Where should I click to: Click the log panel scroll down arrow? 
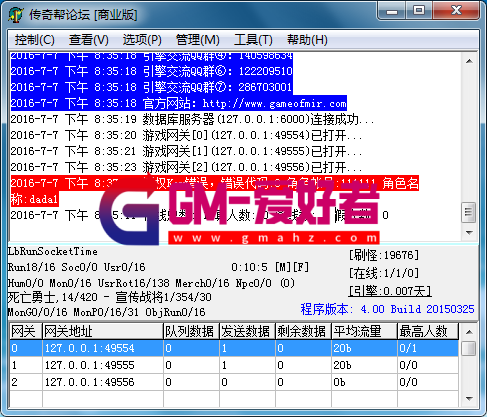469,232
